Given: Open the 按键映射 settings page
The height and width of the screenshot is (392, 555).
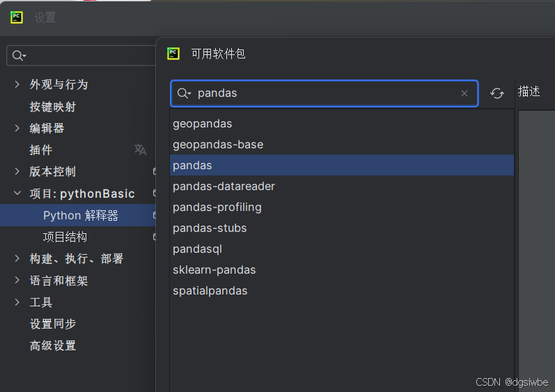Looking at the screenshot, I should 53,107.
